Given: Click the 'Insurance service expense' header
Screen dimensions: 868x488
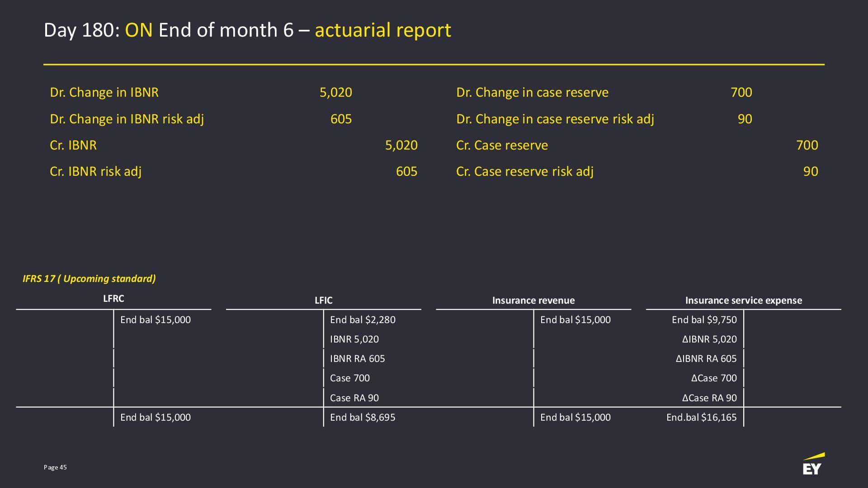Looking at the screenshot, I should pos(743,300).
